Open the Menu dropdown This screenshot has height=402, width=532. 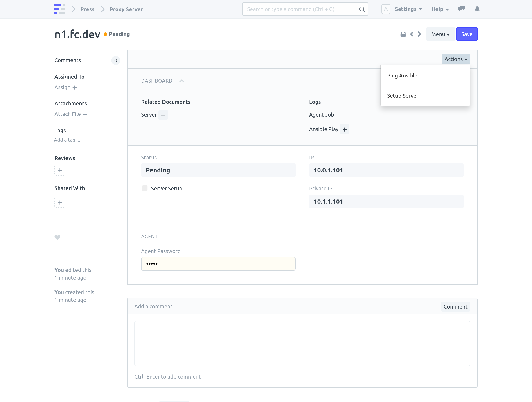pyautogui.click(x=440, y=34)
